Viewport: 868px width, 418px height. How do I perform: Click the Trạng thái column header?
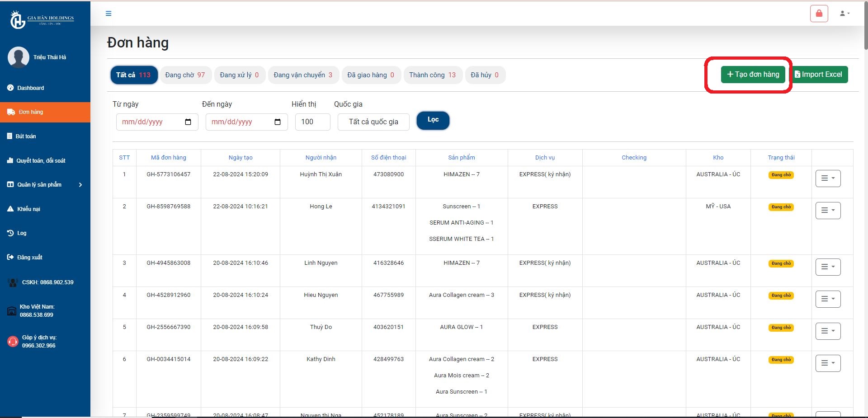pos(781,158)
